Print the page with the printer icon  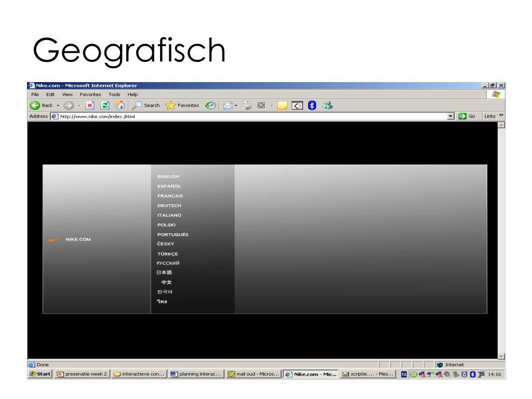click(246, 105)
